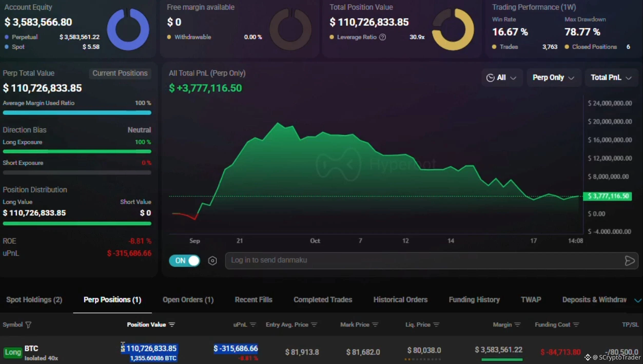Sort by Position Value column icon
This screenshot has height=364, width=643.
[x=172, y=324]
